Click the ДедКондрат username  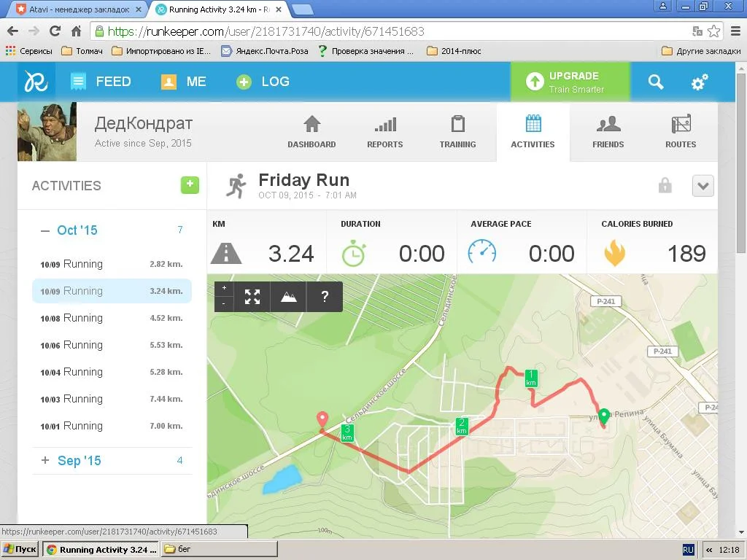[144, 123]
